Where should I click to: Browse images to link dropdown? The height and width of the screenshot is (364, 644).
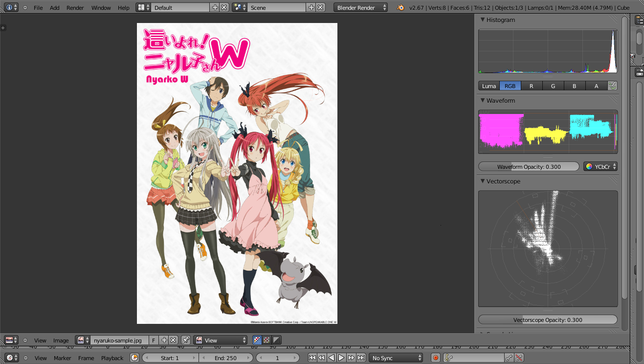(x=83, y=340)
